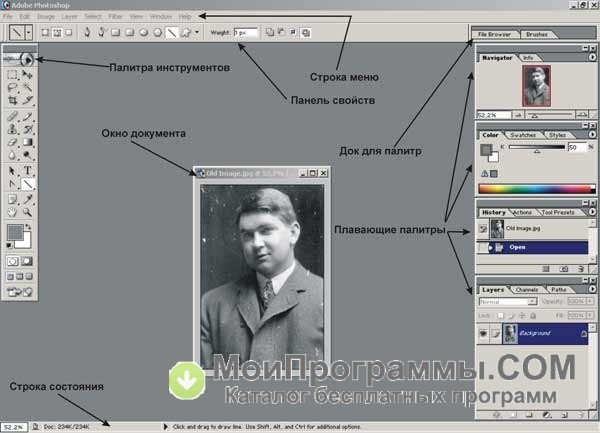
Task: Click Delete current state trash in History
Action: click(x=581, y=269)
